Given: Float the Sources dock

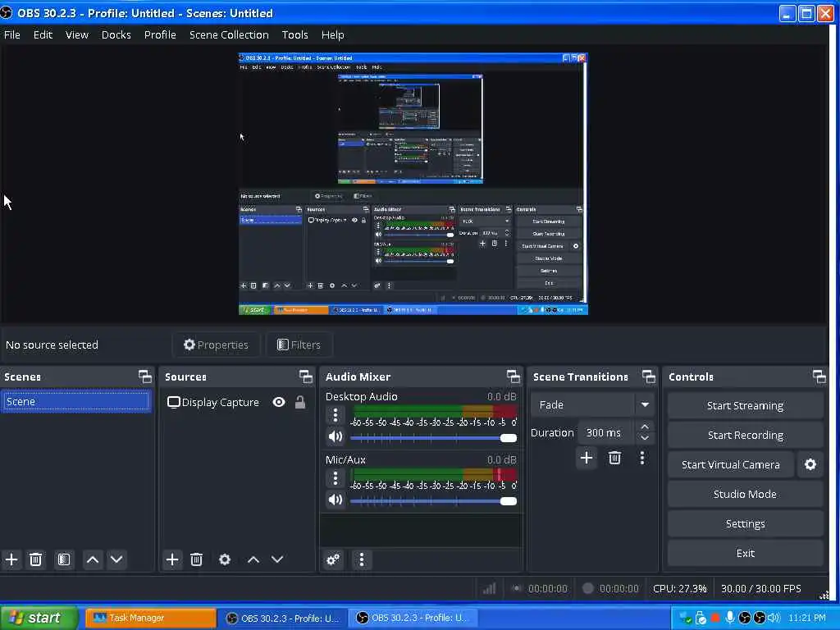Looking at the screenshot, I should click(x=306, y=377).
